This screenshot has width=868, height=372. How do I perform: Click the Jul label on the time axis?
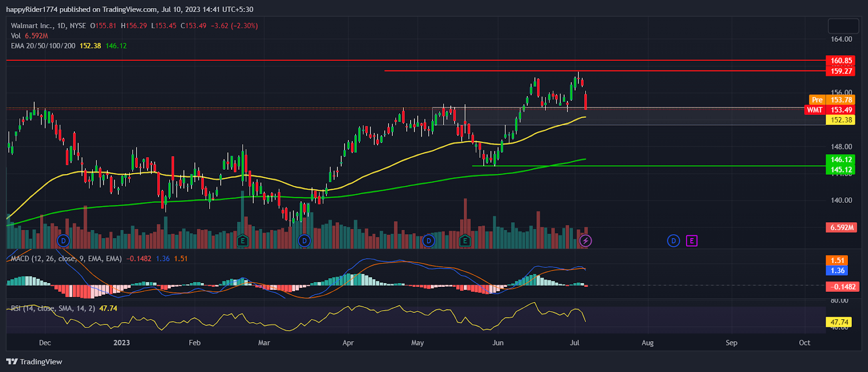[x=575, y=343]
